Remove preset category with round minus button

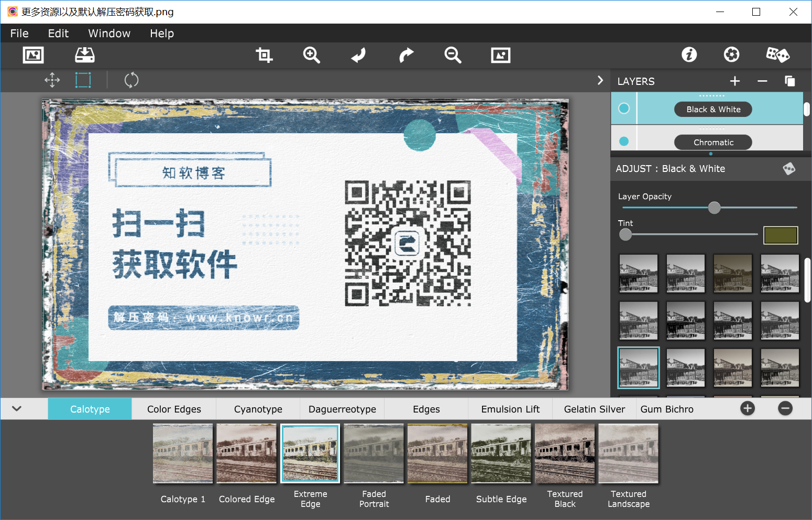click(x=785, y=408)
